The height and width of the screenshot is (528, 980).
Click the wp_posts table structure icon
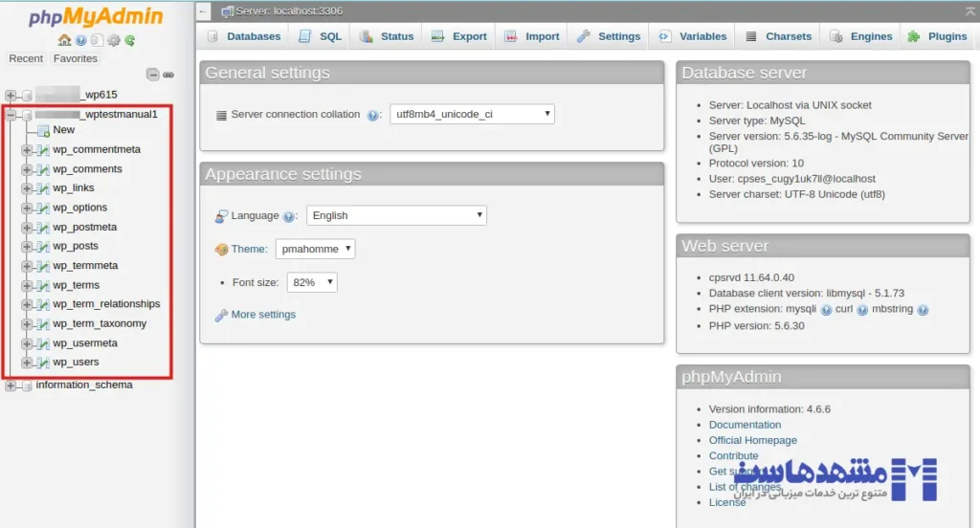pos(43,247)
